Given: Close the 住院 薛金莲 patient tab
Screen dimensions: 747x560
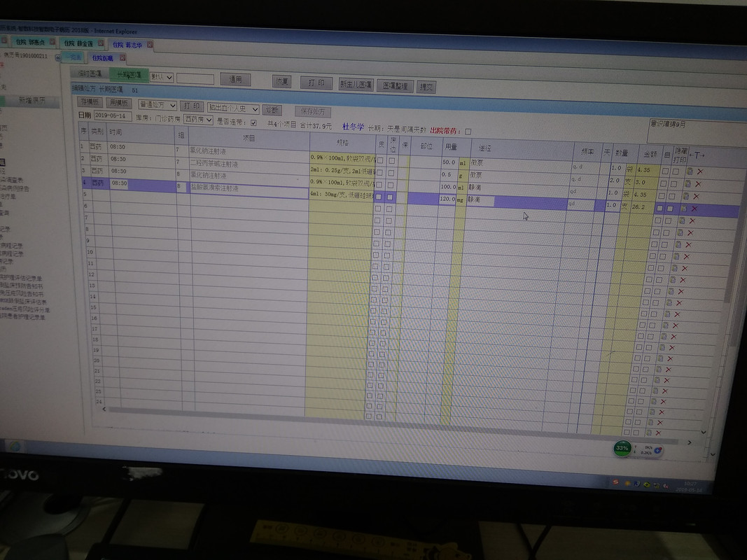Looking at the screenshot, I should click(101, 43).
